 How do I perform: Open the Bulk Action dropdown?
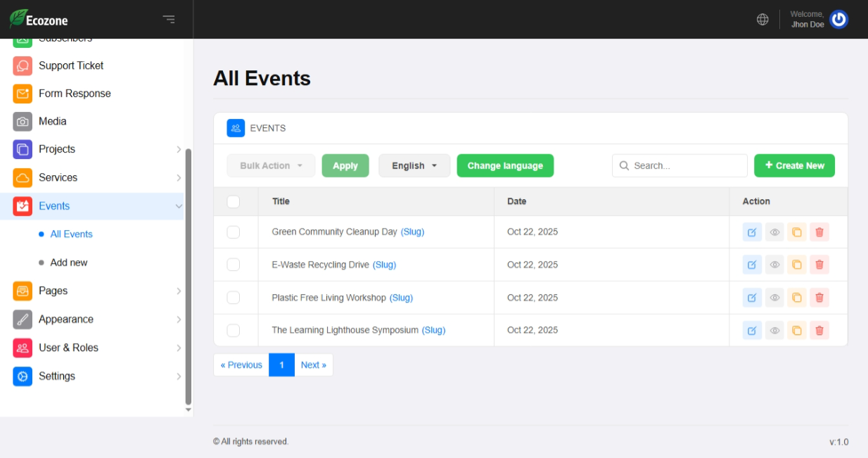(x=271, y=166)
